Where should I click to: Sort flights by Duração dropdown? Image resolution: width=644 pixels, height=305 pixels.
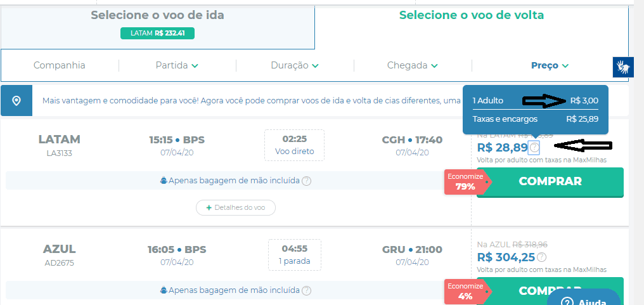point(295,65)
